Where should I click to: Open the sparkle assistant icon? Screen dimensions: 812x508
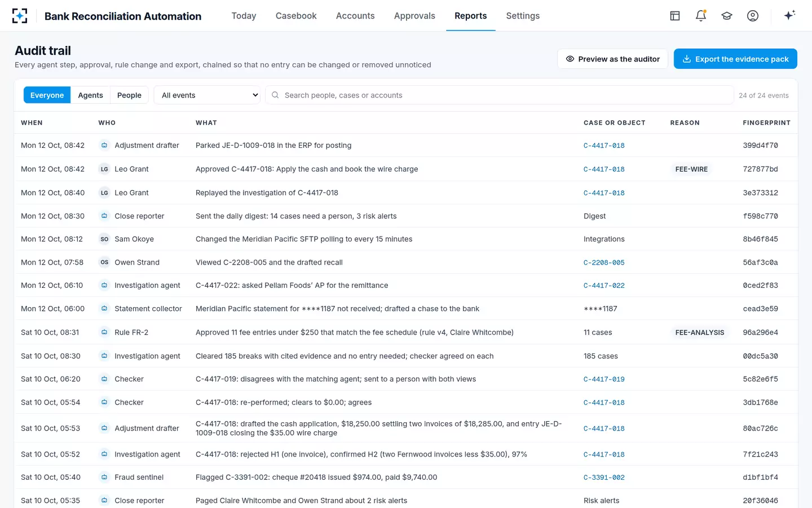[789, 15]
